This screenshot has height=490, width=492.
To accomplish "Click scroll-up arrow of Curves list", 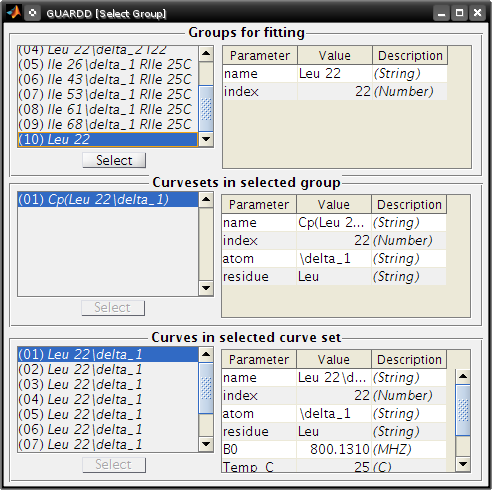I will coord(206,354).
